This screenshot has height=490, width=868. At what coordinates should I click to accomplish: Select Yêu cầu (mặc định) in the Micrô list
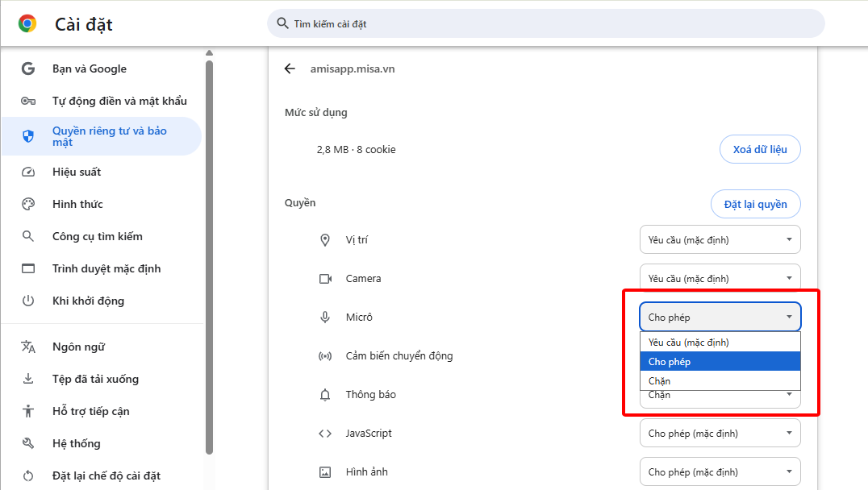point(720,343)
